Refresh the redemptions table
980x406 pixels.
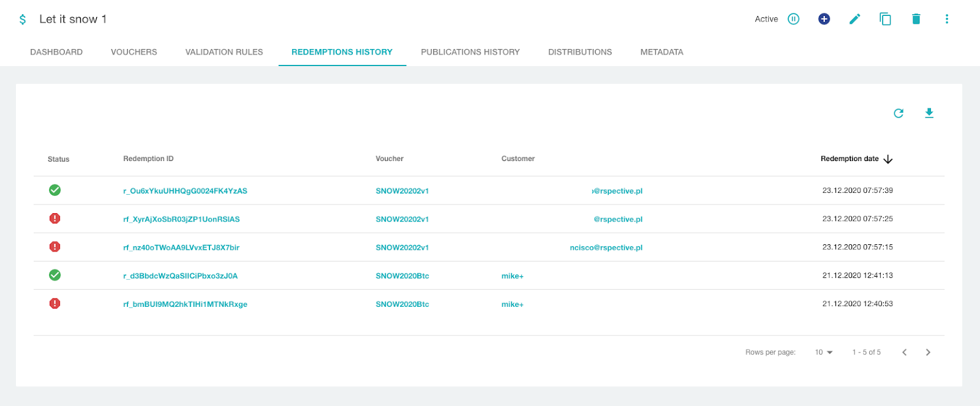(899, 113)
